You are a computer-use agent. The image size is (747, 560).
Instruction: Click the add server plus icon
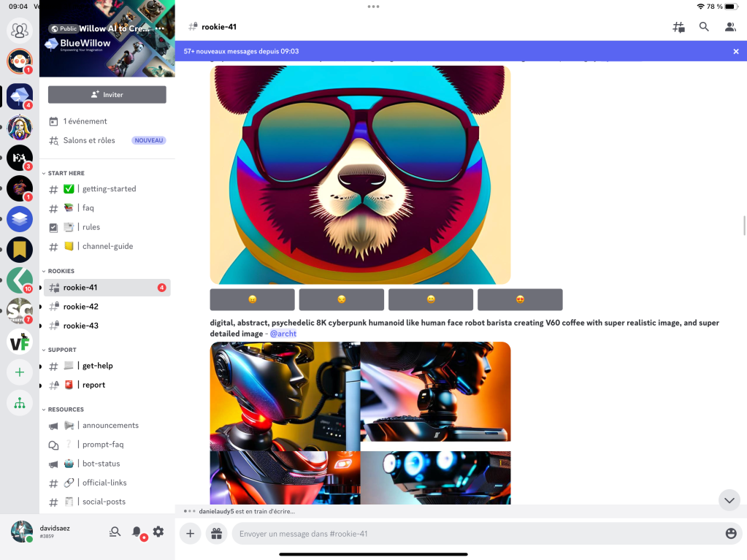pyautogui.click(x=20, y=372)
